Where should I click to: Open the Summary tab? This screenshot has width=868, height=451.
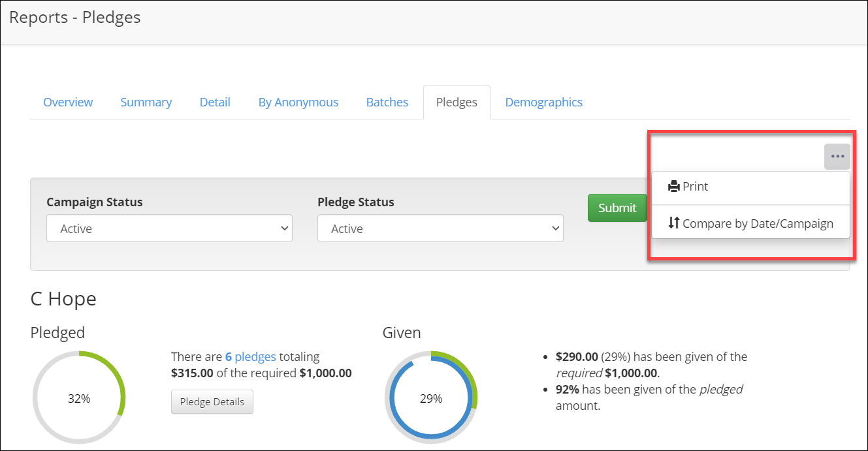146,102
